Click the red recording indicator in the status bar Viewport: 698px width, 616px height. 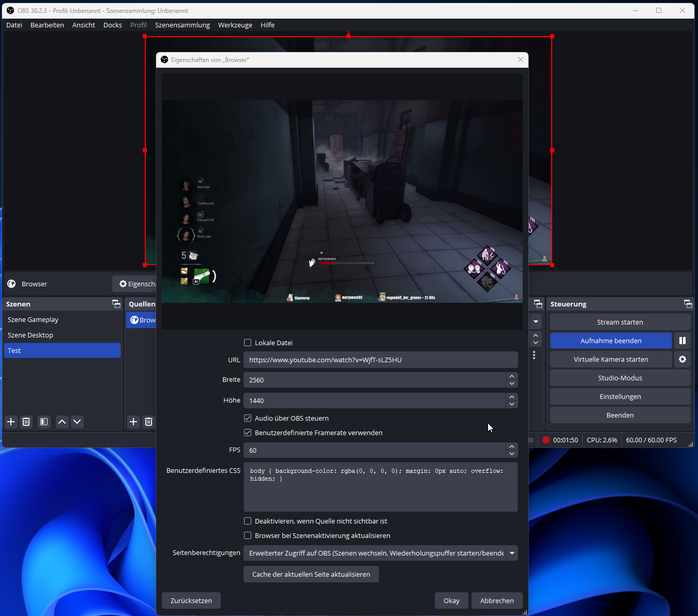(546, 440)
